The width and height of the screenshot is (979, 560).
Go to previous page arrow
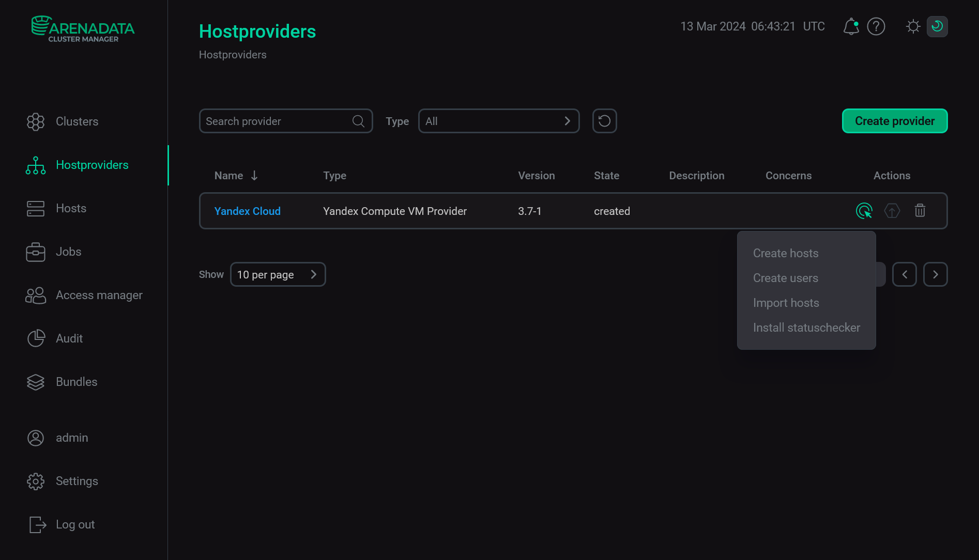point(904,274)
